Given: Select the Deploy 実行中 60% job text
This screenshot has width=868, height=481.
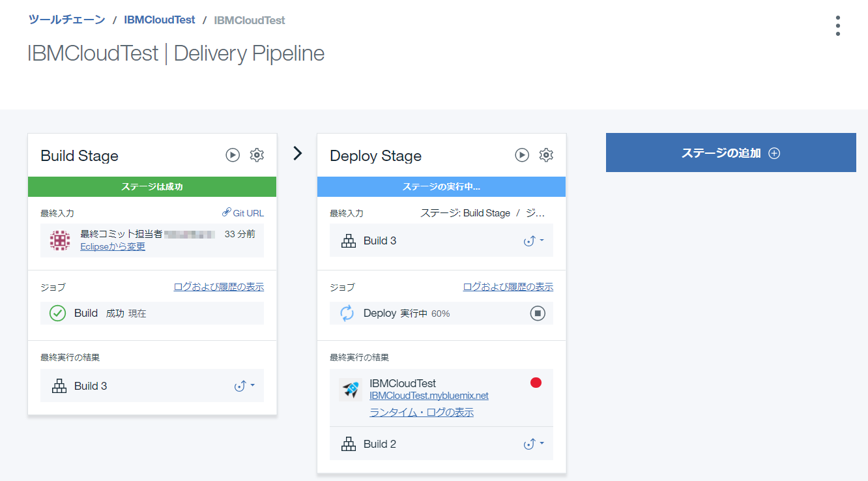Looking at the screenshot, I should tap(407, 313).
